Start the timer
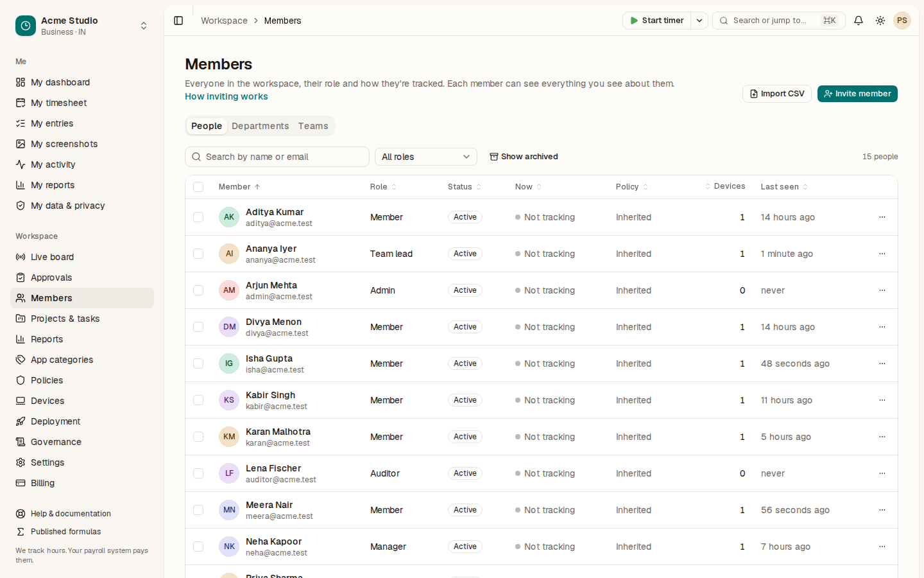This screenshot has width=924, height=578. pyautogui.click(x=657, y=21)
